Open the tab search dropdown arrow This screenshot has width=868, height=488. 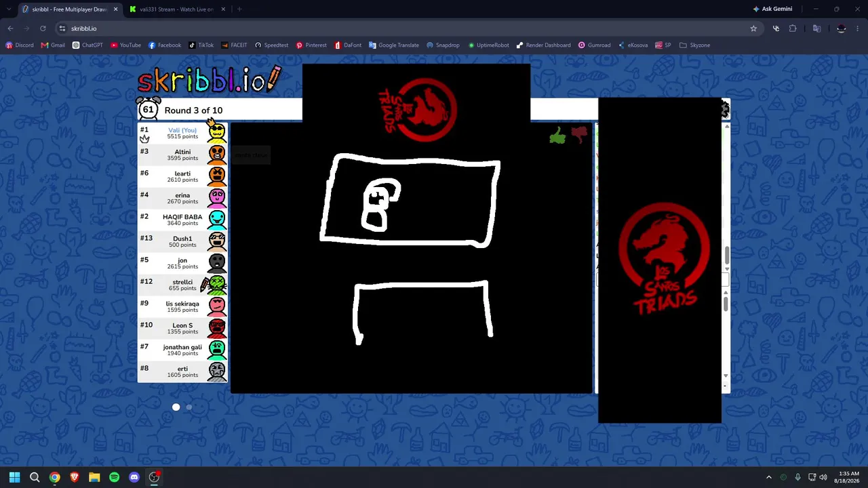[x=9, y=9]
